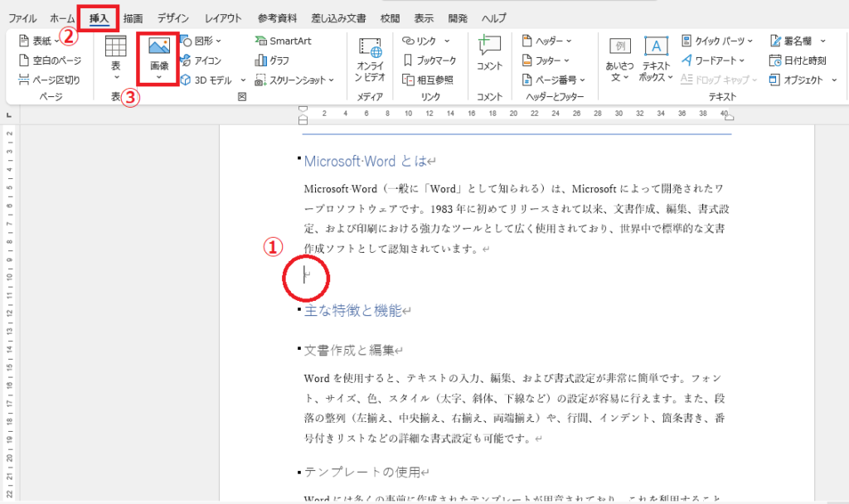Expand the 署名欄 dropdown arrow

(823, 41)
